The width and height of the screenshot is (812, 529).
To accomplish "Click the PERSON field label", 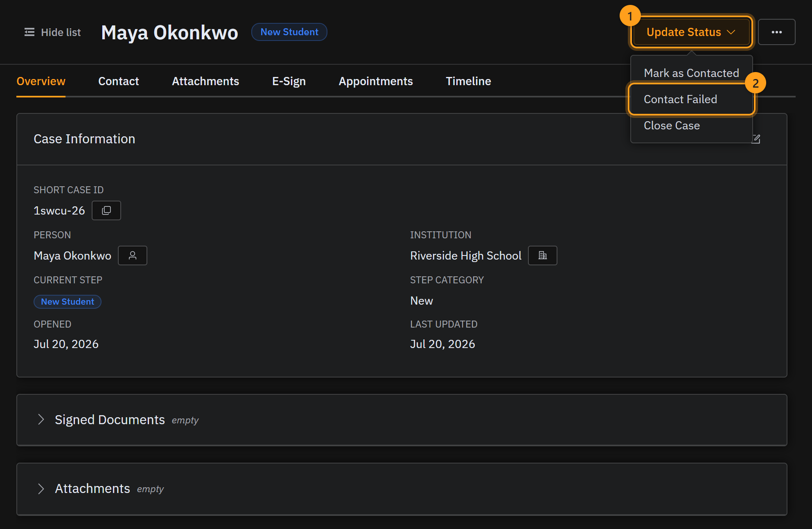I will (52, 235).
